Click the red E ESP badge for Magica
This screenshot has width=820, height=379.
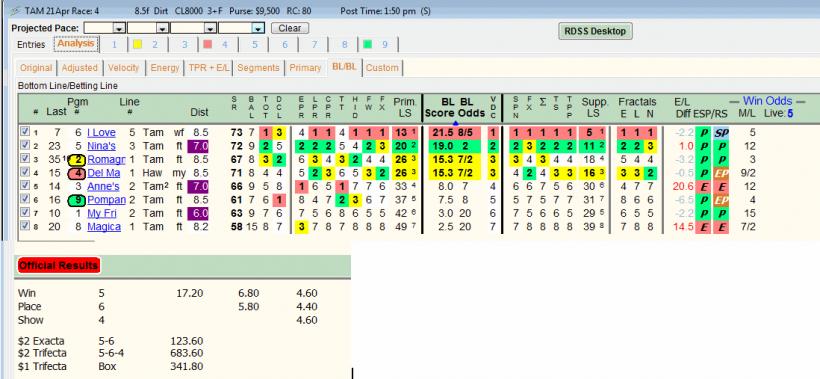click(x=703, y=227)
